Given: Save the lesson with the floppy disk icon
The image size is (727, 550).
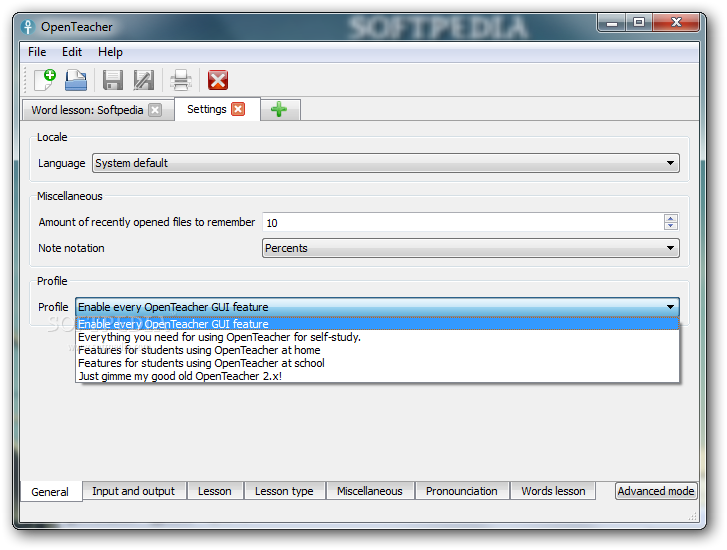Looking at the screenshot, I should point(113,80).
